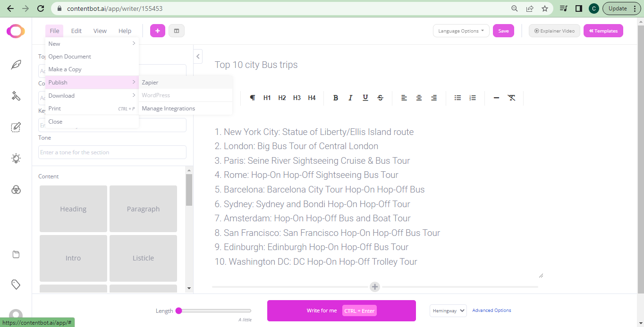Insert a Listicle content block
Viewport: 644px width, 327px height.
pyautogui.click(x=143, y=258)
